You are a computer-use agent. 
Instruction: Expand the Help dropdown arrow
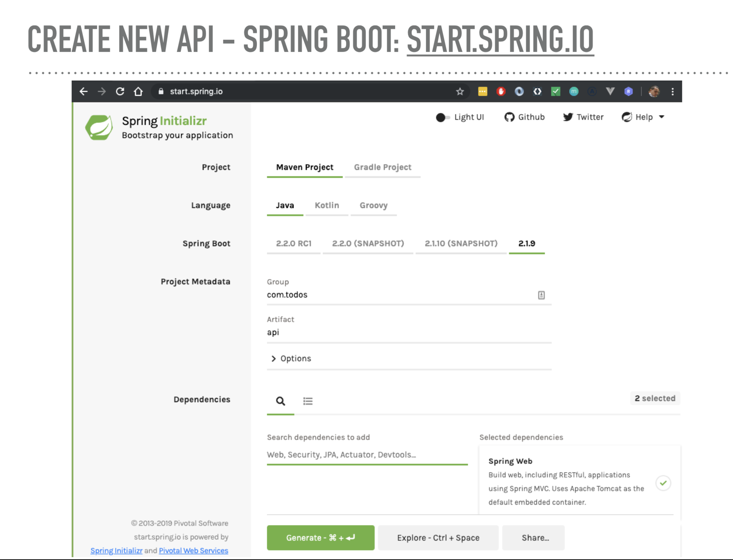pos(662,117)
